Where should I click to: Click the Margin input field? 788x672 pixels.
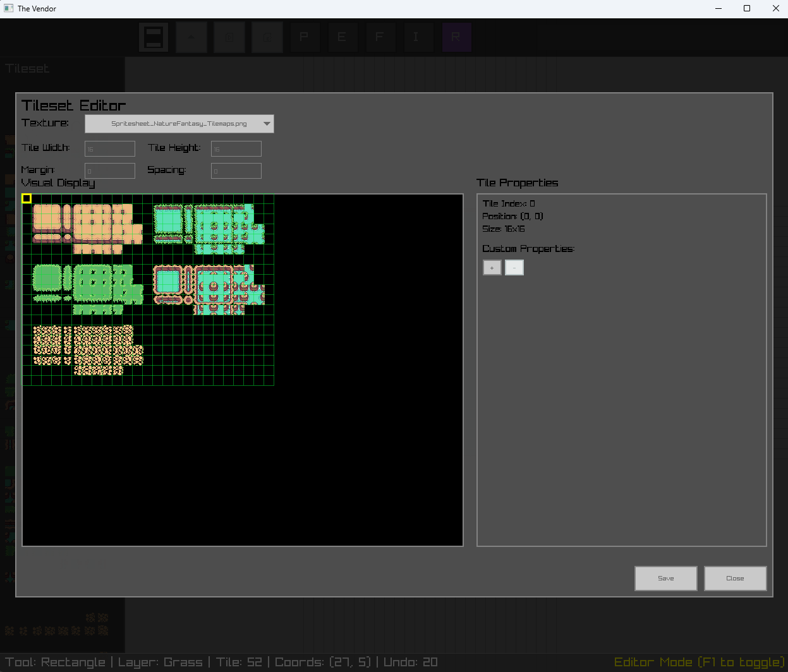[110, 171]
